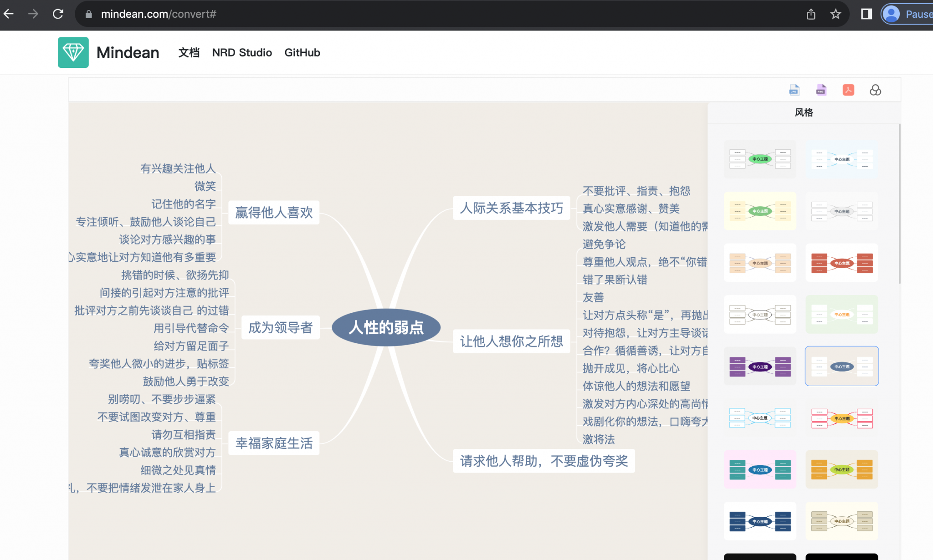Reload the page

pos(57,14)
